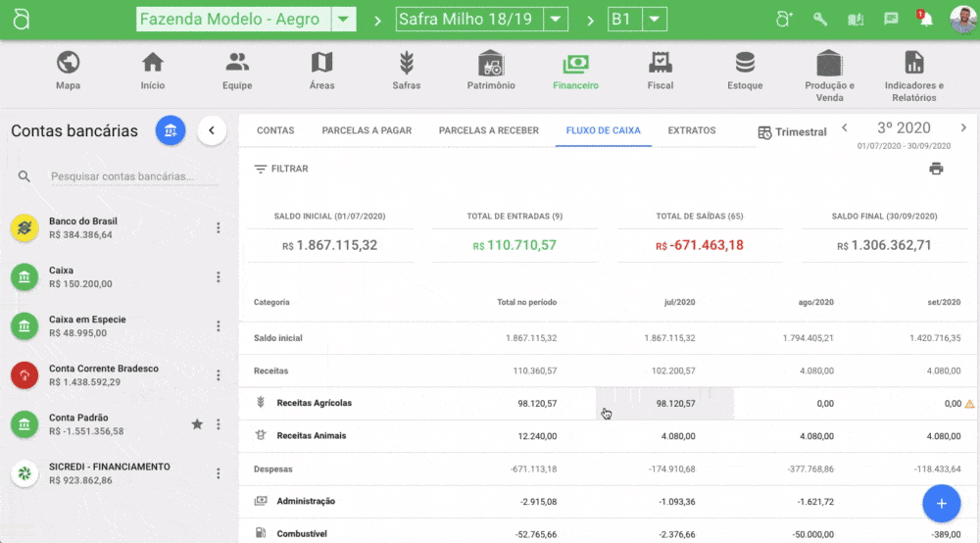Select the Trimestral period button
980x543 pixels.
tap(792, 132)
